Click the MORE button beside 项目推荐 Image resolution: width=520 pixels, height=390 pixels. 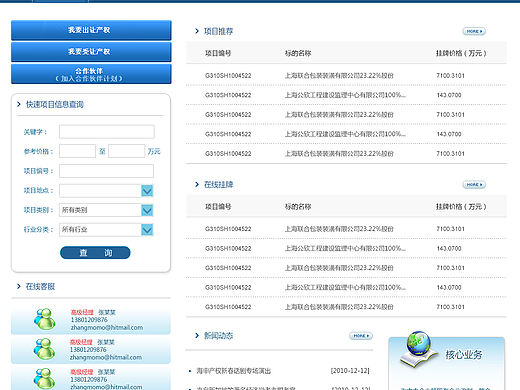tap(474, 31)
